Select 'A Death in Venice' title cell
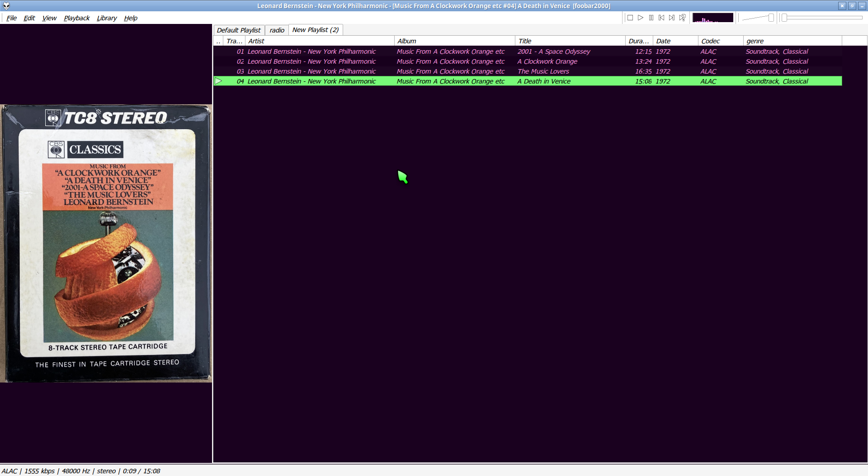 [x=544, y=81]
